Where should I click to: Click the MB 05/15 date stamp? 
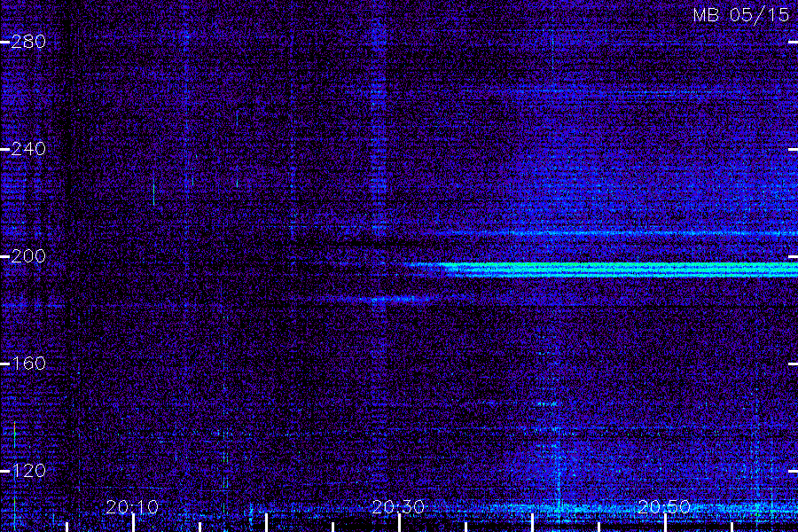pyautogui.click(x=741, y=15)
